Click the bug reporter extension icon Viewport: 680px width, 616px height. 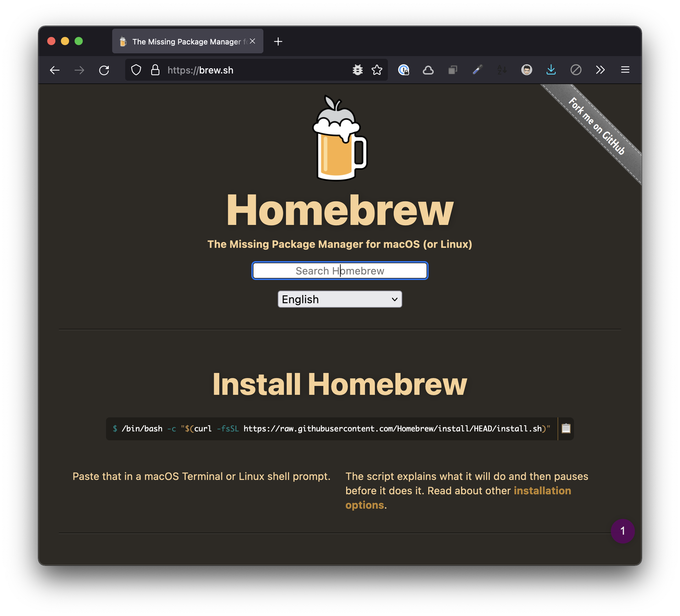357,70
